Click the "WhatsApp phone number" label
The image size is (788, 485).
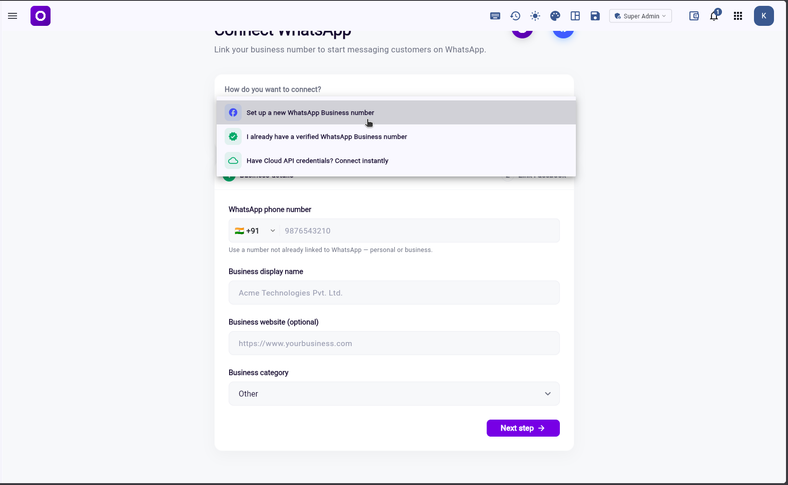[x=270, y=210]
